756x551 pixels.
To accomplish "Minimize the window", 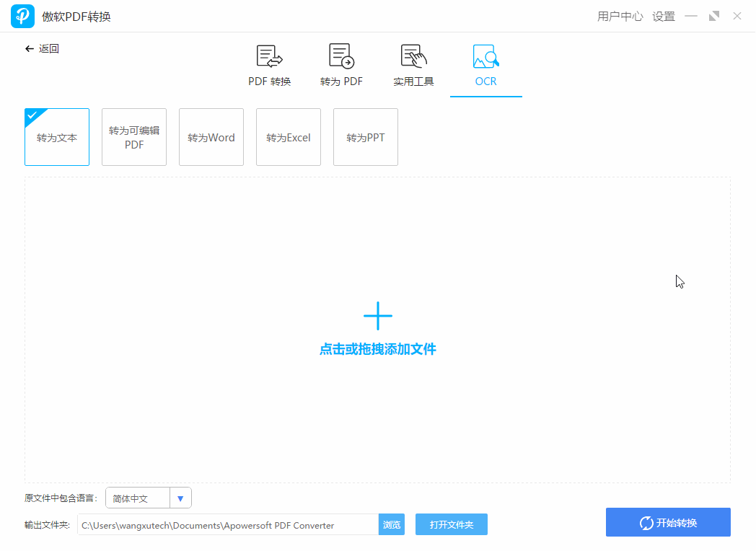I will point(691,16).
